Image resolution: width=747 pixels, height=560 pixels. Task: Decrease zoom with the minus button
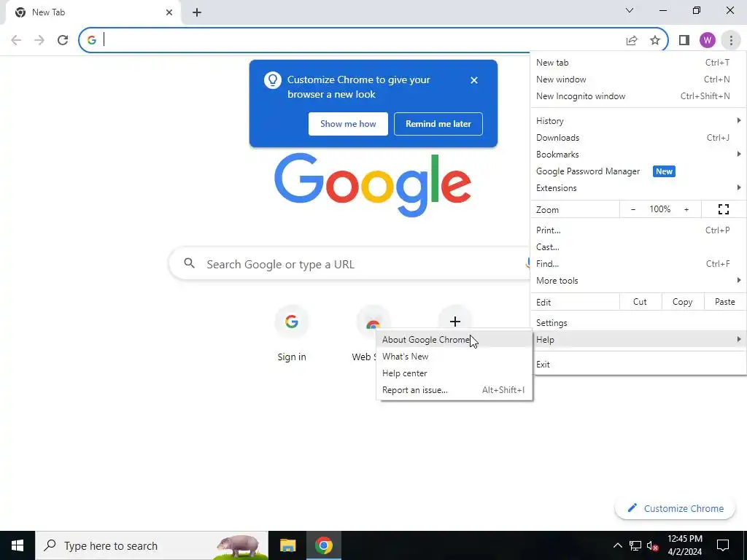click(633, 209)
